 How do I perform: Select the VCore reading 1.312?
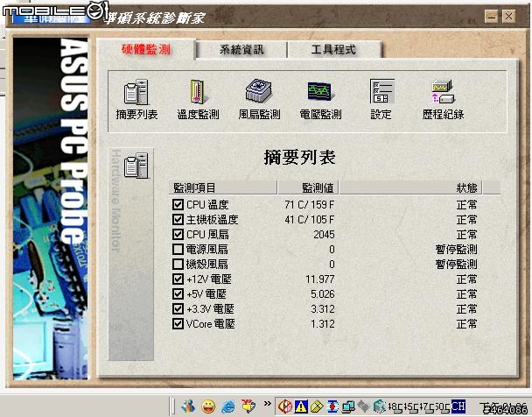[x=323, y=324]
